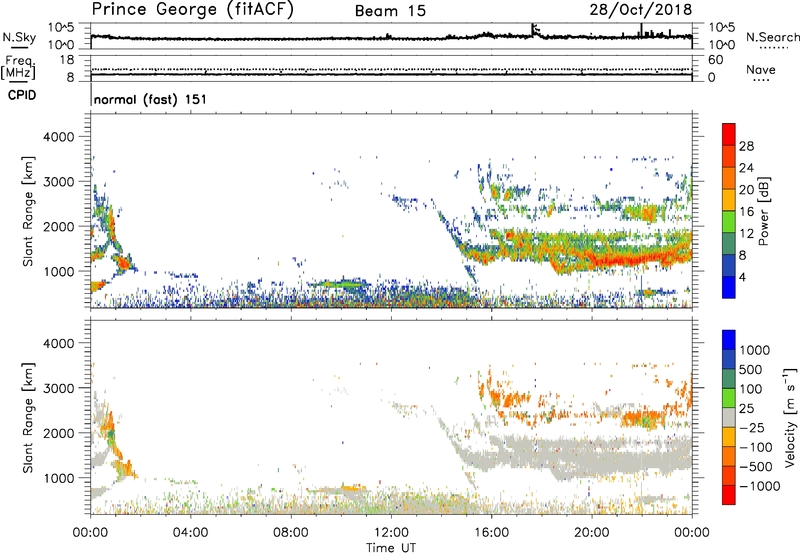Click the dark blue top segment of Velocity bar

[x=729, y=340]
